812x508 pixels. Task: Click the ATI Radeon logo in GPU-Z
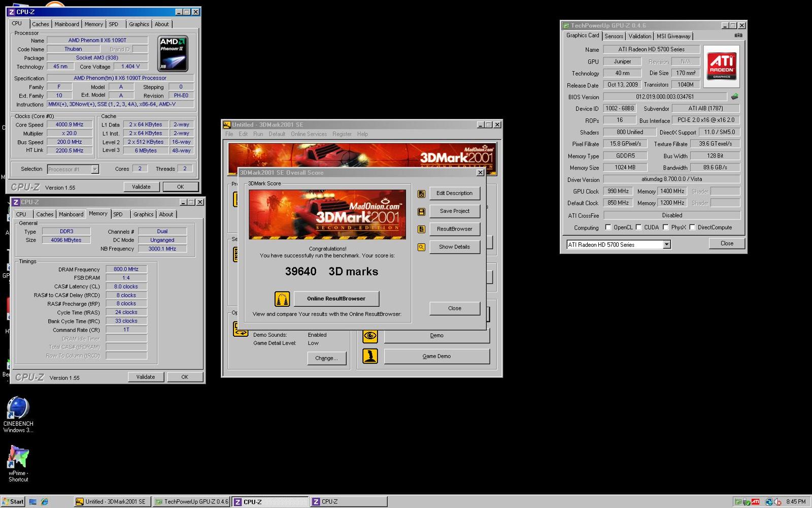coord(722,66)
